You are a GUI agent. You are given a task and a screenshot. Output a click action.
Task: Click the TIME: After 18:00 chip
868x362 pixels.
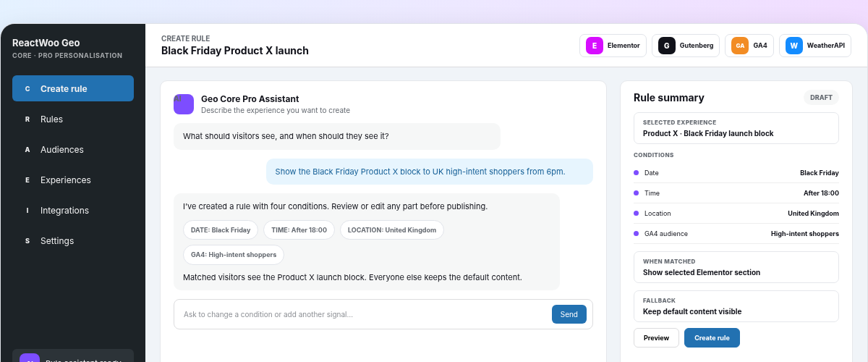pyautogui.click(x=299, y=230)
